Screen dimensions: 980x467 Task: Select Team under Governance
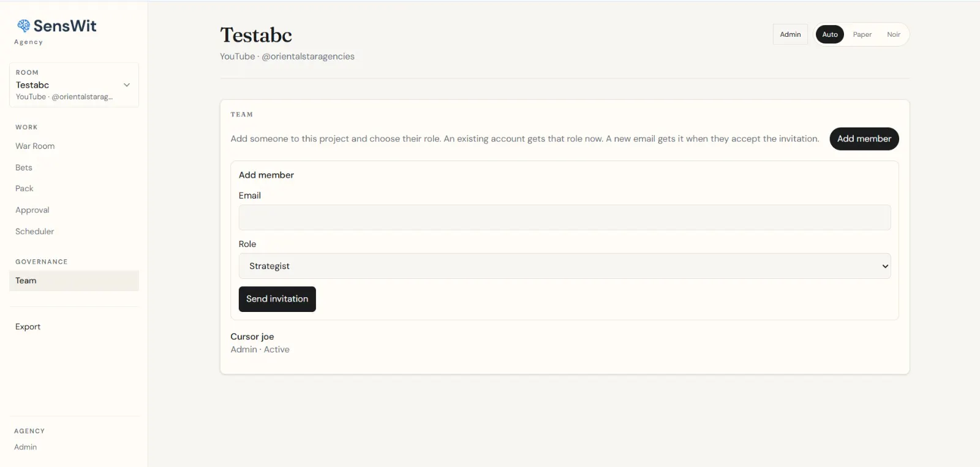click(x=74, y=281)
